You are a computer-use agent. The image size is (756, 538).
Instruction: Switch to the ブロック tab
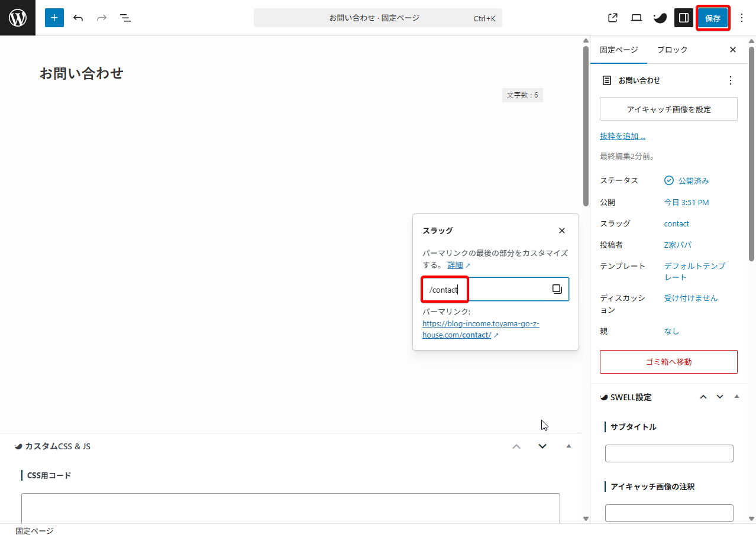click(672, 50)
